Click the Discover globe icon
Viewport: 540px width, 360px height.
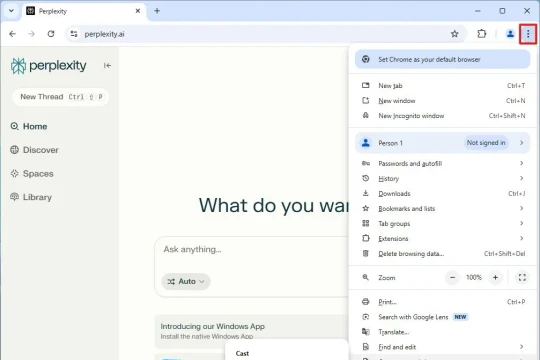[x=14, y=150]
